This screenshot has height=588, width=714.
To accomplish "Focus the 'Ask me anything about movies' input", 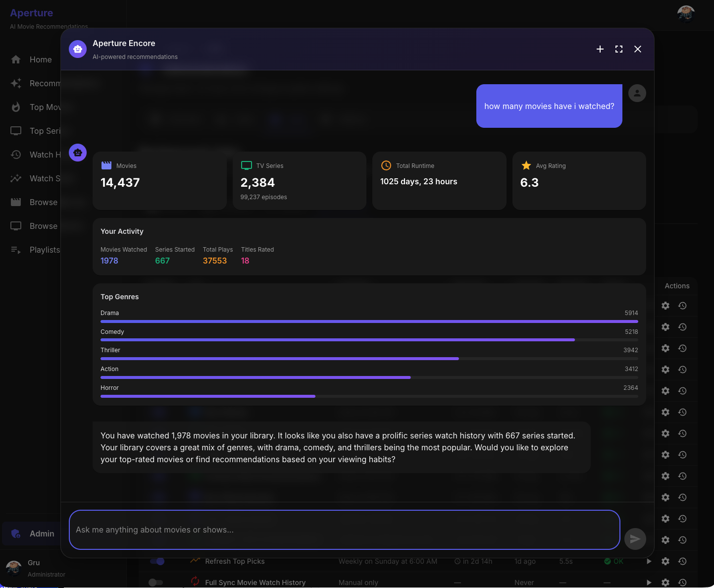I will [345, 530].
